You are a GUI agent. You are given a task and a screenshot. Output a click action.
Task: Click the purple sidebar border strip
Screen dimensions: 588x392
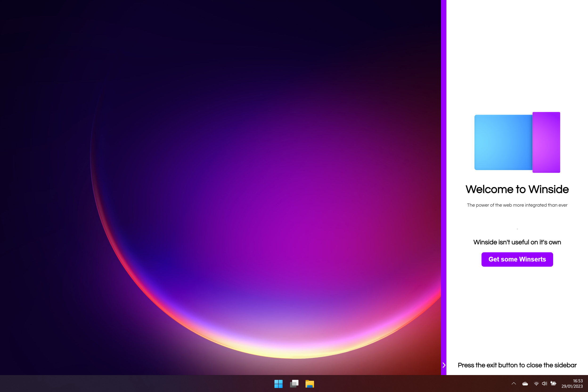tap(444, 175)
